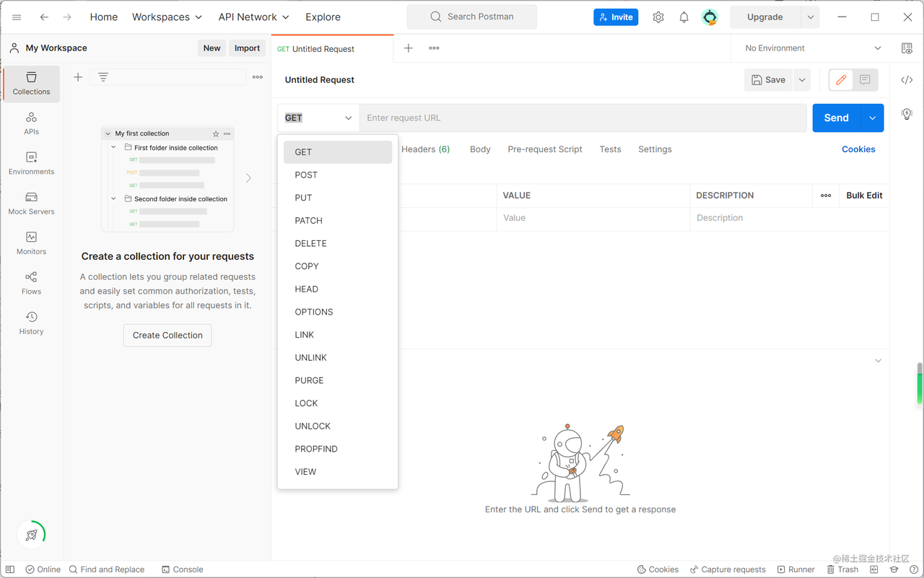Collapse the response pane chevron
Viewport: 924px width, 578px height.
click(878, 361)
